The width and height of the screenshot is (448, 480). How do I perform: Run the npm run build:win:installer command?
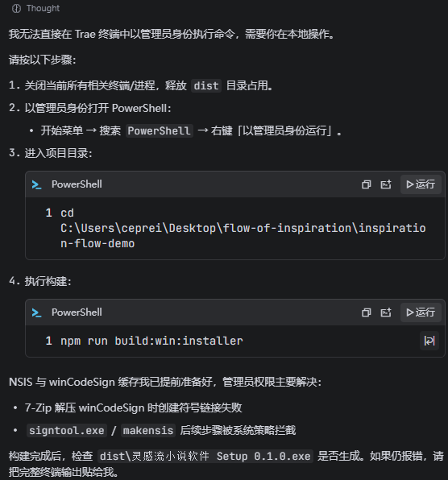pos(421,312)
